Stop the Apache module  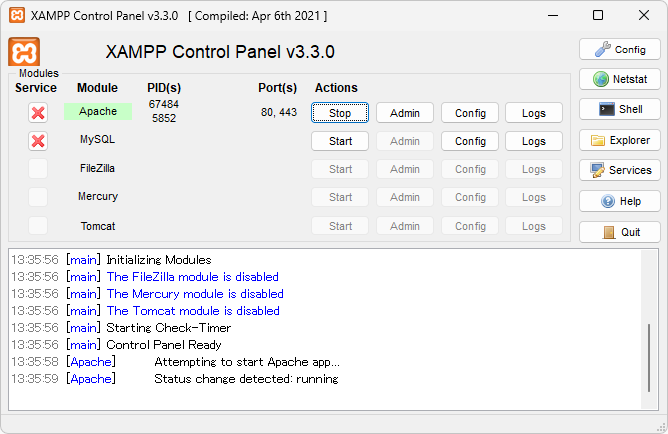click(x=340, y=113)
